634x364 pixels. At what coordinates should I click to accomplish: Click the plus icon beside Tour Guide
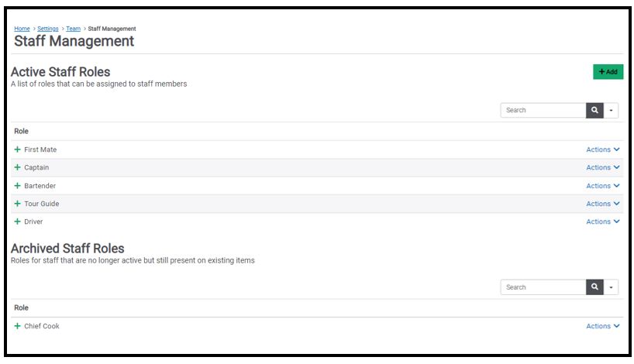point(17,204)
